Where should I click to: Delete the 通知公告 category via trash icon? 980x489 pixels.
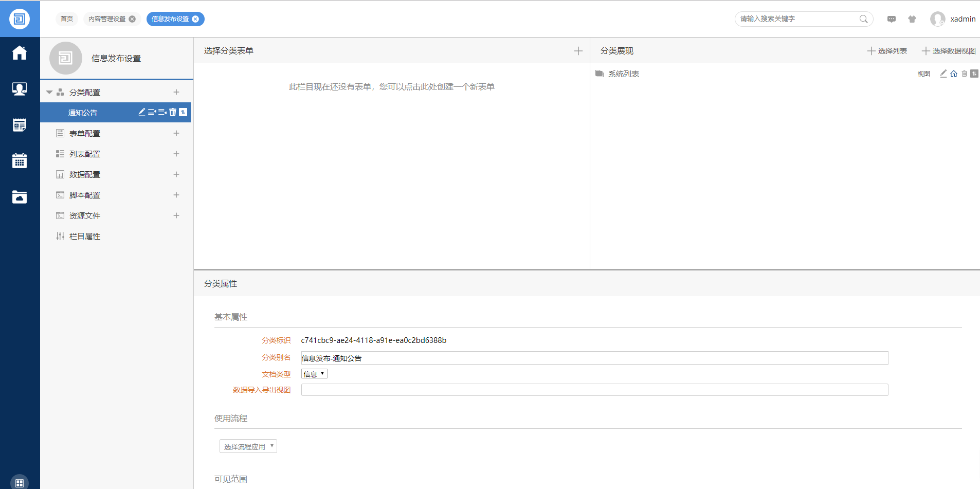pos(173,112)
